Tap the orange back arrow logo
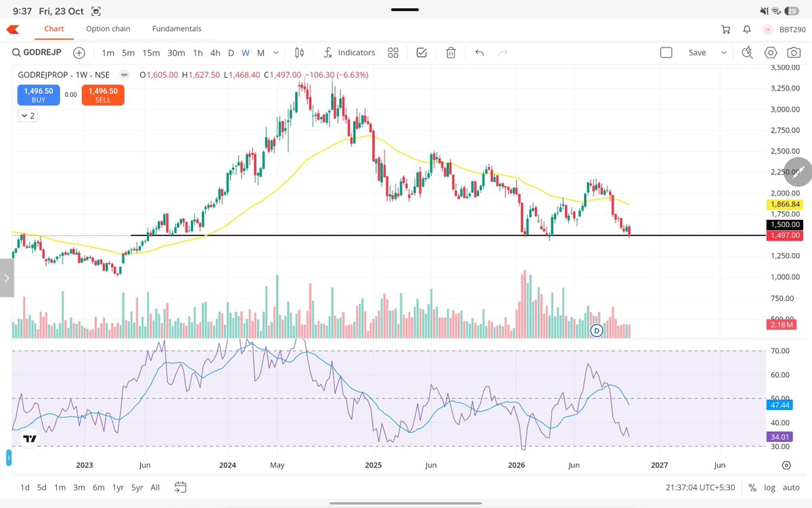 click(13, 29)
